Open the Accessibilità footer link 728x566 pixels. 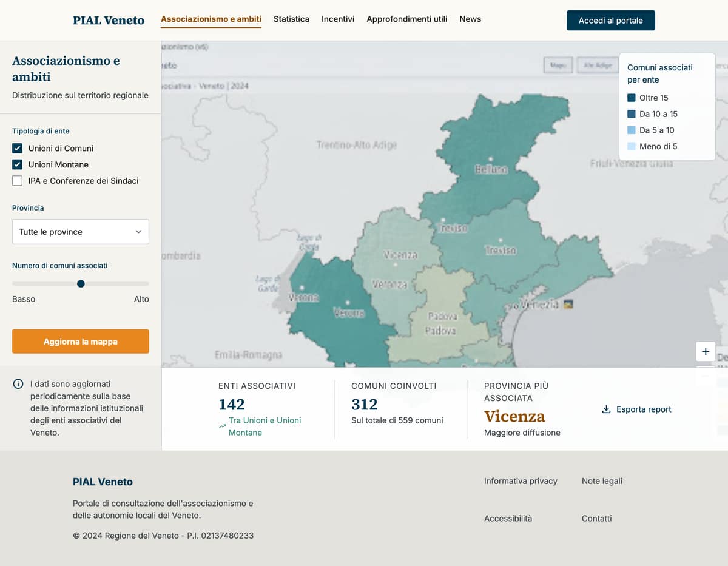tap(508, 519)
